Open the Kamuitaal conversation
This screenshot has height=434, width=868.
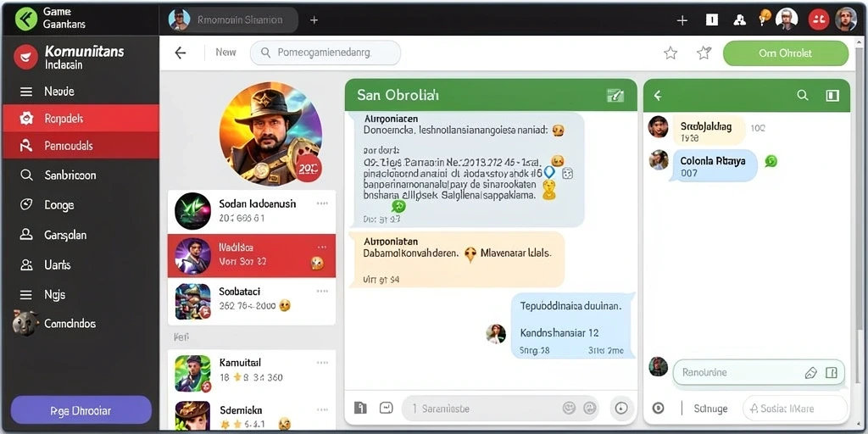tap(252, 372)
